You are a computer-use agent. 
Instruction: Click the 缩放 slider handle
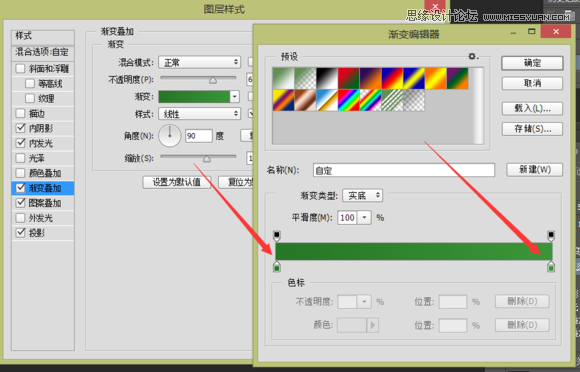(207, 159)
